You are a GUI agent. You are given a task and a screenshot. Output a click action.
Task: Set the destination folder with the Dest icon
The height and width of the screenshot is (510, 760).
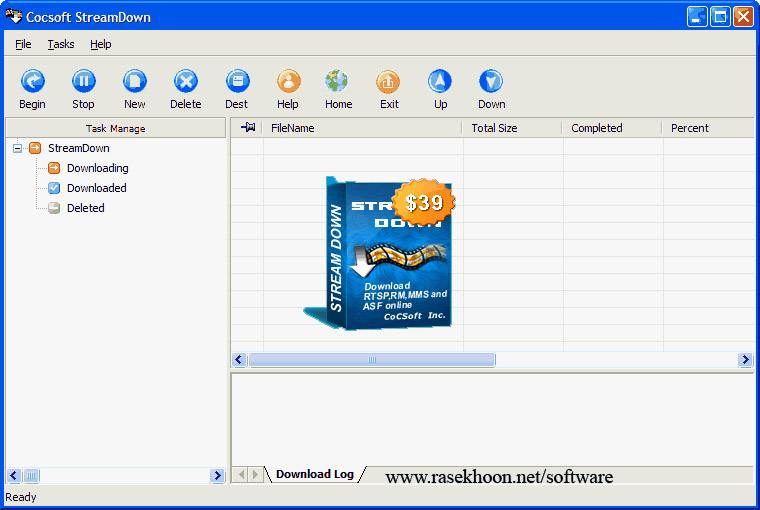tap(237, 81)
